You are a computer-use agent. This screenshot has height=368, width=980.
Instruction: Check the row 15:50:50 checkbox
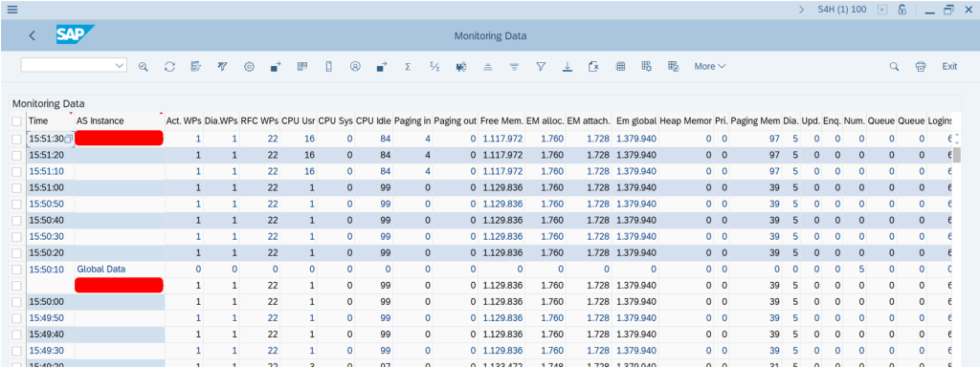tap(17, 204)
